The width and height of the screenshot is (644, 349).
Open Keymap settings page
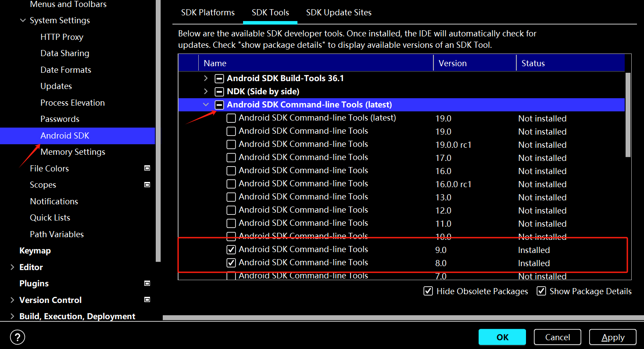click(35, 250)
